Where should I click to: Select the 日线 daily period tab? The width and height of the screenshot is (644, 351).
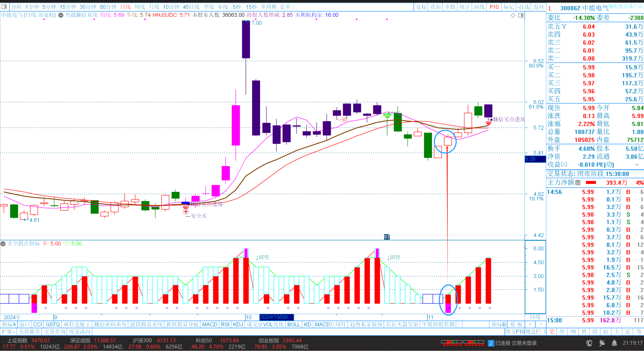pyautogui.click(x=125, y=7)
